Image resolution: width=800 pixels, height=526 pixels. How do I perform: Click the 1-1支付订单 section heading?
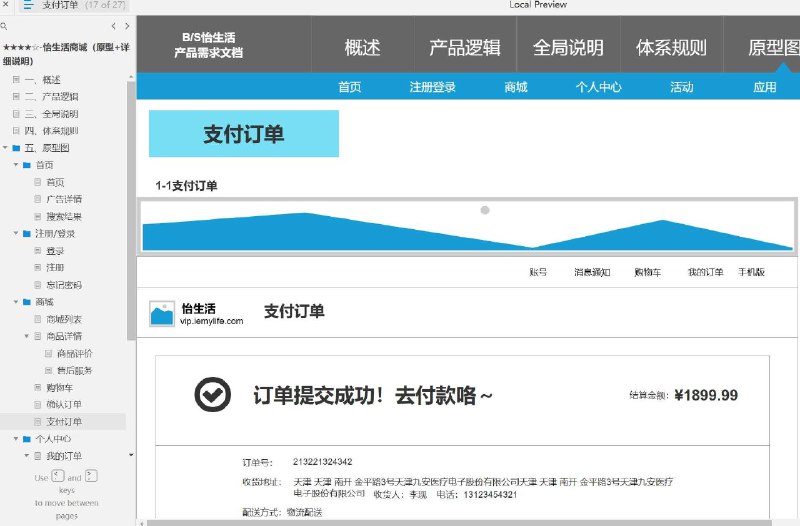[186, 186]
